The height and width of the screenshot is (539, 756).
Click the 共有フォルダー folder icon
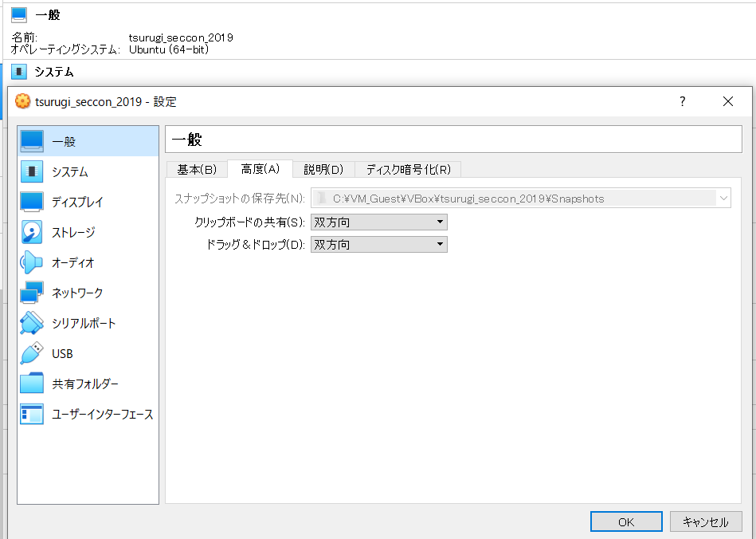(32, 384)
